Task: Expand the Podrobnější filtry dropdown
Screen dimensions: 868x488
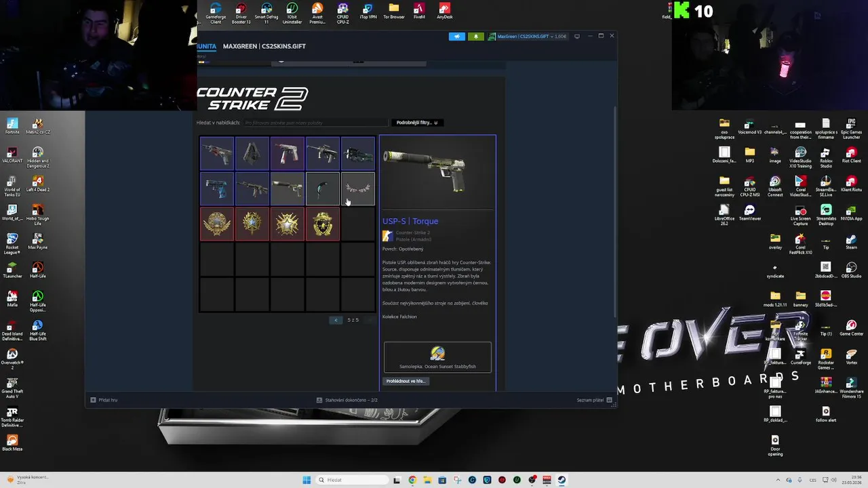Action: click(416, 123)
